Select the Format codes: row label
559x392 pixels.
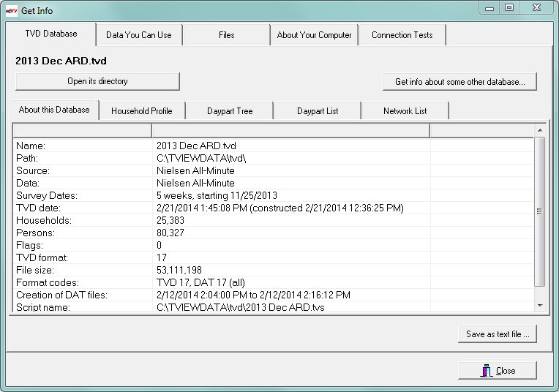pos(48,282)
